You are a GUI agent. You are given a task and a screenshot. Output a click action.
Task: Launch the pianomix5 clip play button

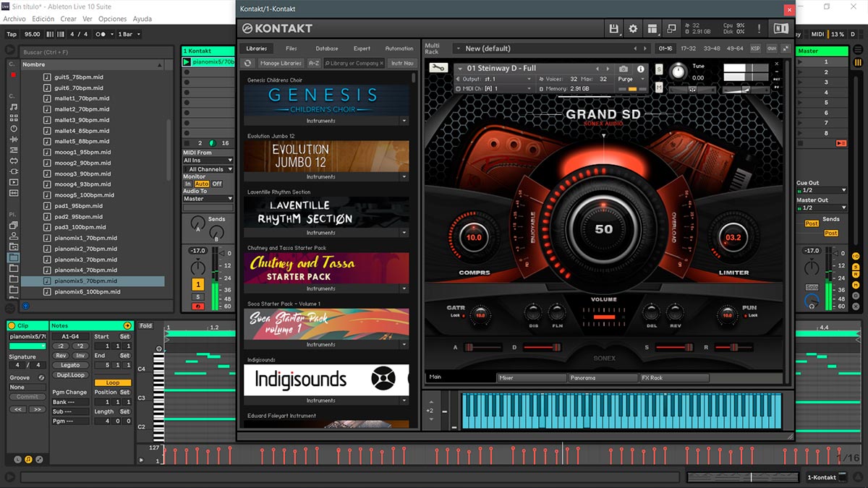pos(187,62)
